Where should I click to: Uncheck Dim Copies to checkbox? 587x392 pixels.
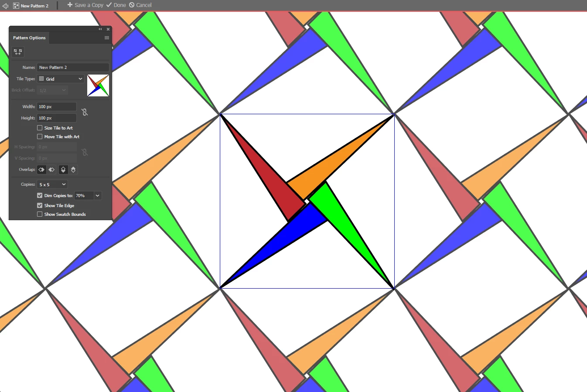coord(40,195)
